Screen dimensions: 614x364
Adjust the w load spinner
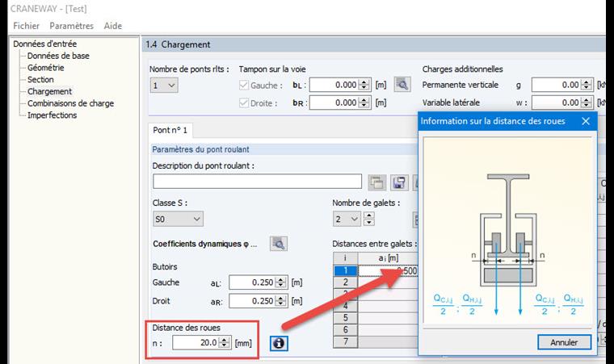tap(587, 103)
